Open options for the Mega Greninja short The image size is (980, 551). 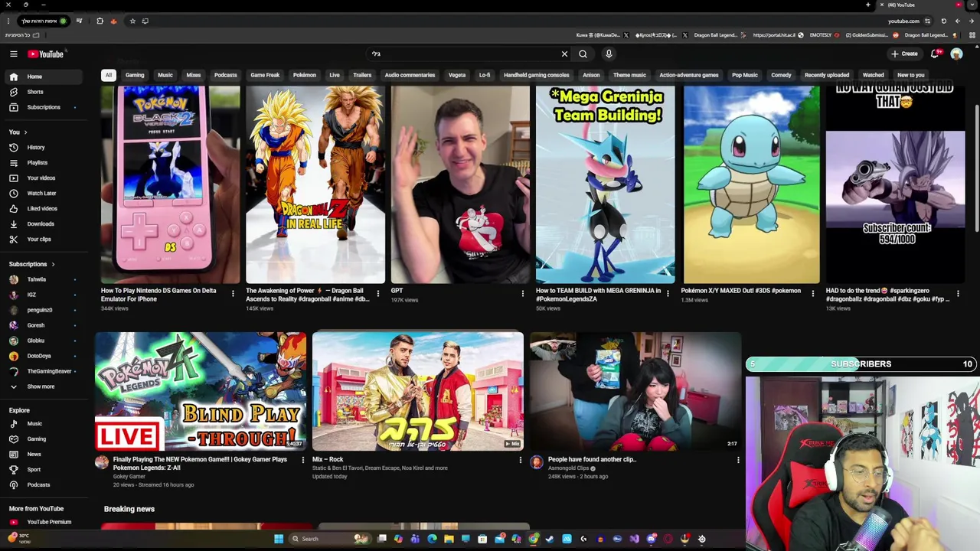click(668, 293)
